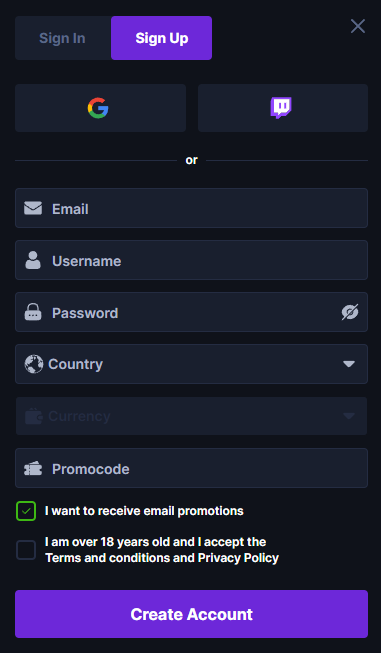Uncheck the email promotions checkbox
The image size is (381, 653).
26,511
